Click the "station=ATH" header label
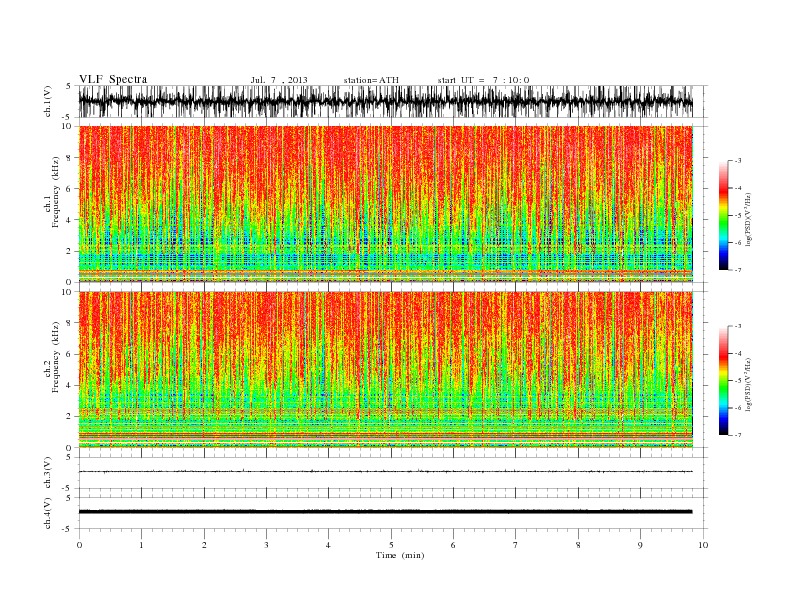Screen dimensions: 792x612 [371, 80]
